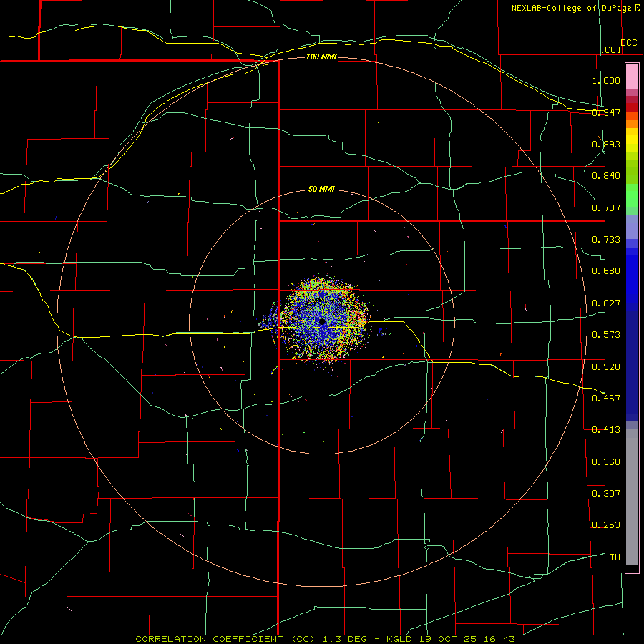Click the "100 NMI" range ring label
The height and width of the screenshot is (644, 644).
(x=321, y=57)
